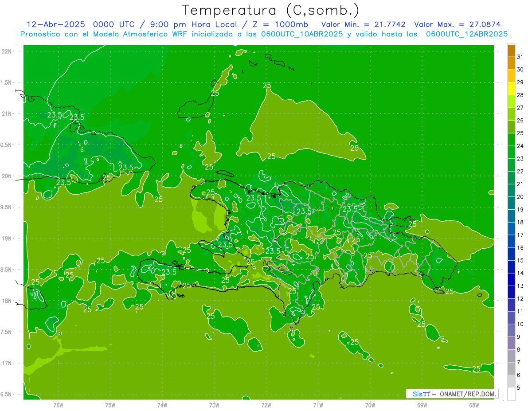Click the "76W" longitude axis label
The height and width of the screenshot is (411, 532).
pos(58,405)
